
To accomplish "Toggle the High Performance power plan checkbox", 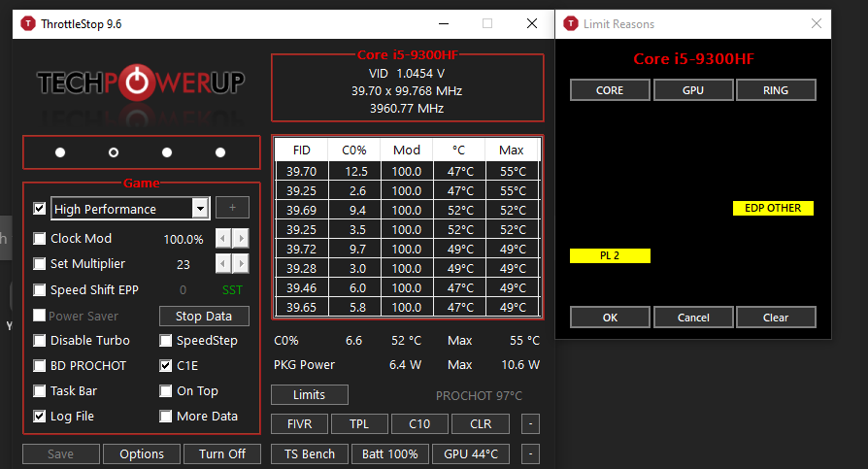I will (39, 209).
